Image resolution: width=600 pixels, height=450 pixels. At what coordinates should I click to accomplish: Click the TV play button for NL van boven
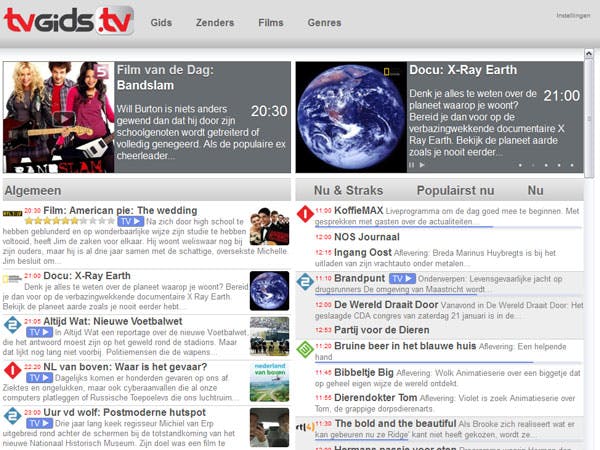(x=39, y=378)
